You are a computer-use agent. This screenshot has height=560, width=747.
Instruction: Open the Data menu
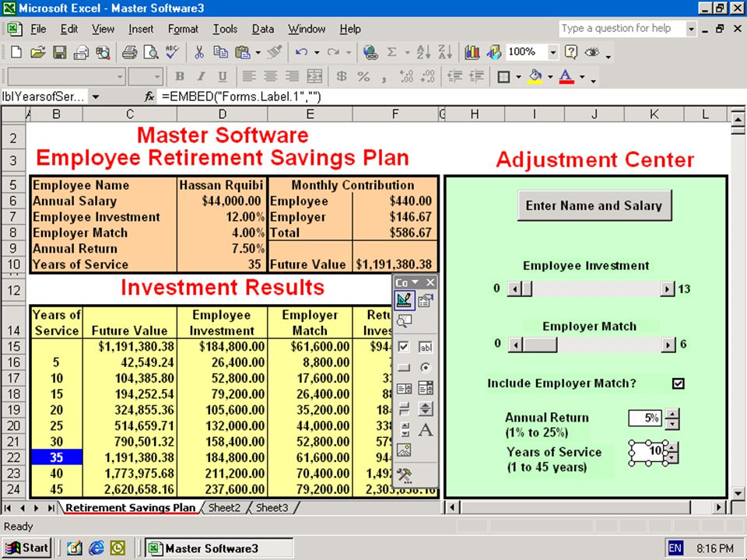[x=263, y=29]
